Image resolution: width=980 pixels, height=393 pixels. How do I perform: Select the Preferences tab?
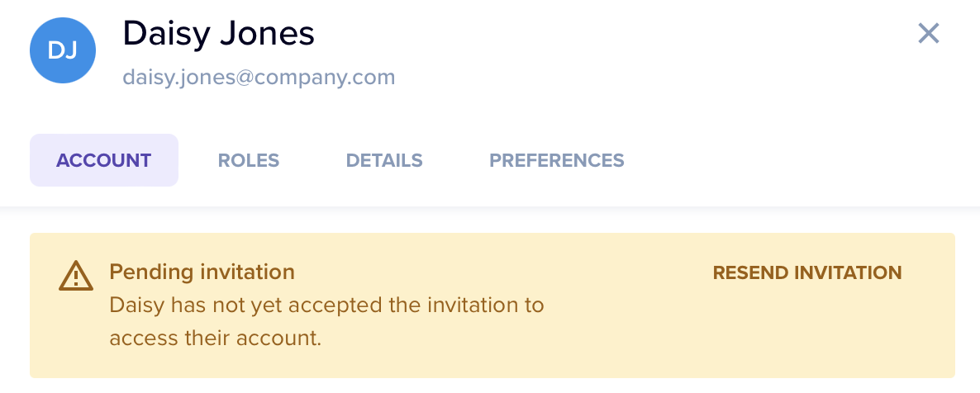[x=557, y=160]
